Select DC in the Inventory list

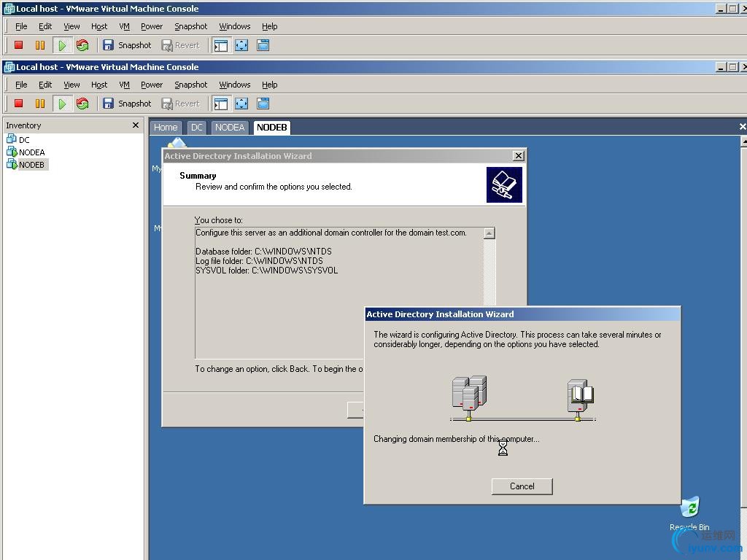18,139
